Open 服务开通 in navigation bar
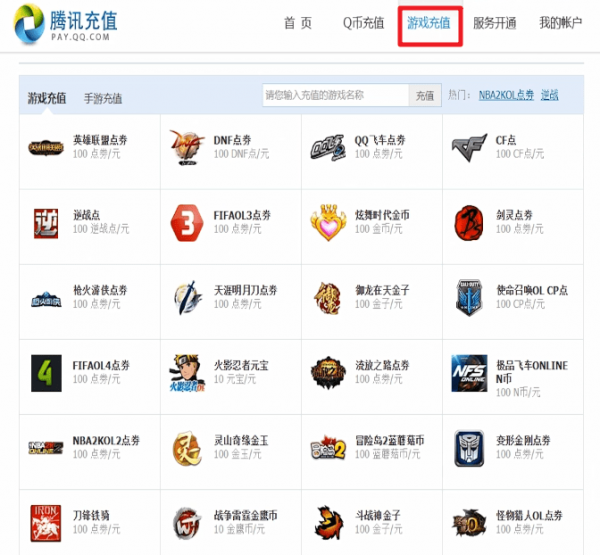600x555 pixels. (494, 23)
